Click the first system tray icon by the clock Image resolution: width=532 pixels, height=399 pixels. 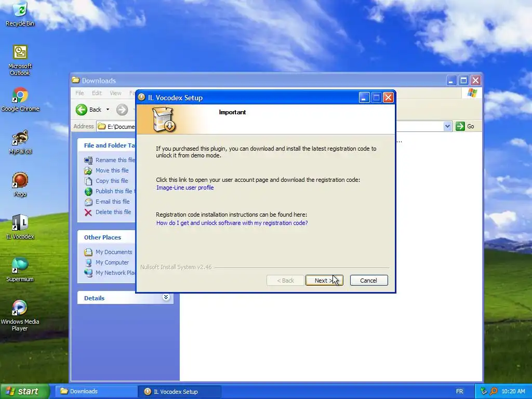tap(484, 391)
